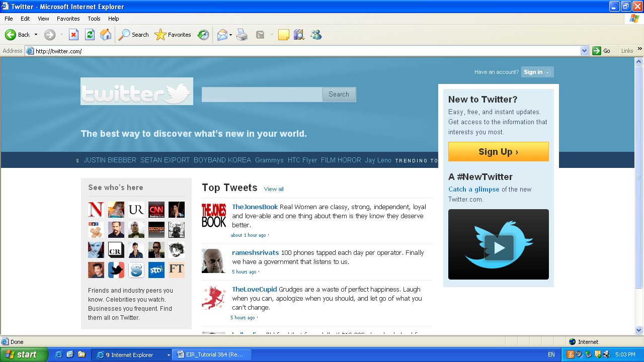644x362 pixels.
Task: Select the JUSTIN BIEBBER trending topic
Action: [110, 160]
